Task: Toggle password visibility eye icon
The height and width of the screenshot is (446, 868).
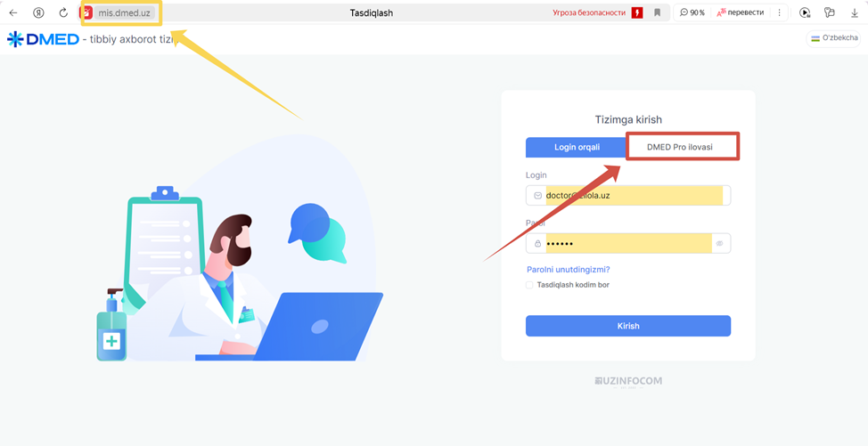Action: [720, 243]
